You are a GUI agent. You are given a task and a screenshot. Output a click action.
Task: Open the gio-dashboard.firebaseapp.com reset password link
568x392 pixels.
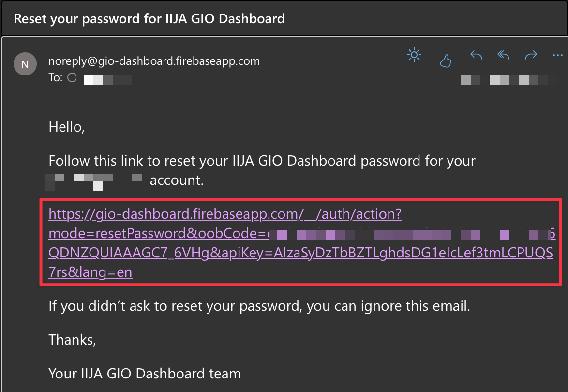click(x=301, y=243)
